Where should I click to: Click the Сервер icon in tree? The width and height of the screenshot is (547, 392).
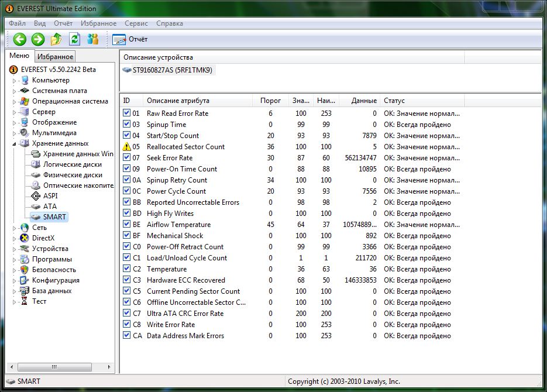point(25,112)
